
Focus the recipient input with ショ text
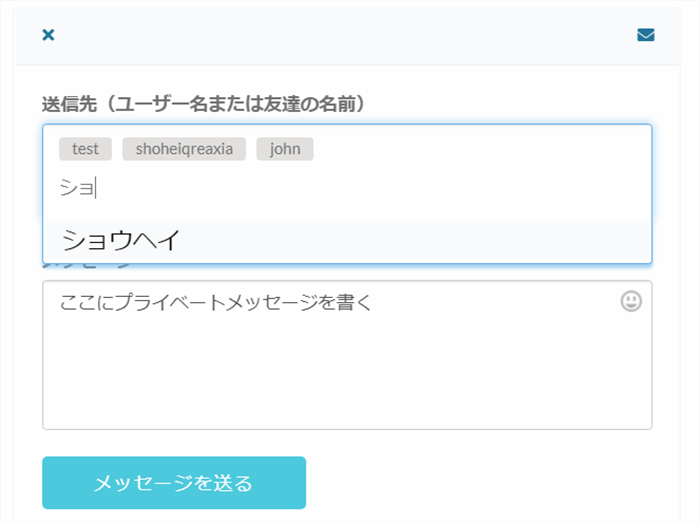(348, 188)
